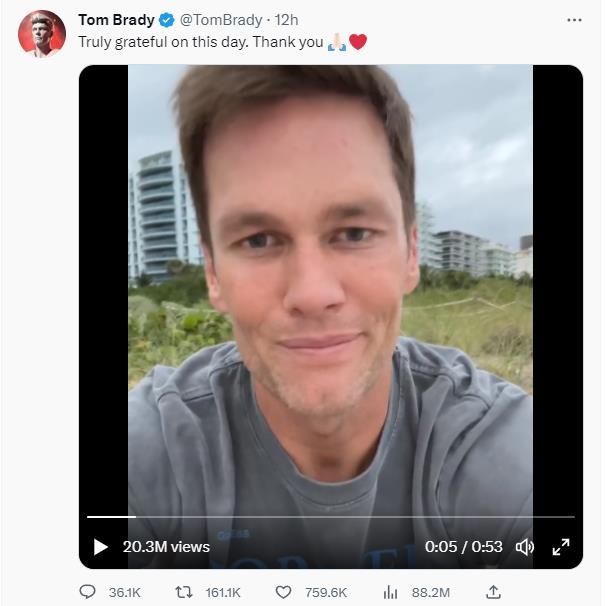Click the blue verified checkmark badge

click(x=167, y=20)
